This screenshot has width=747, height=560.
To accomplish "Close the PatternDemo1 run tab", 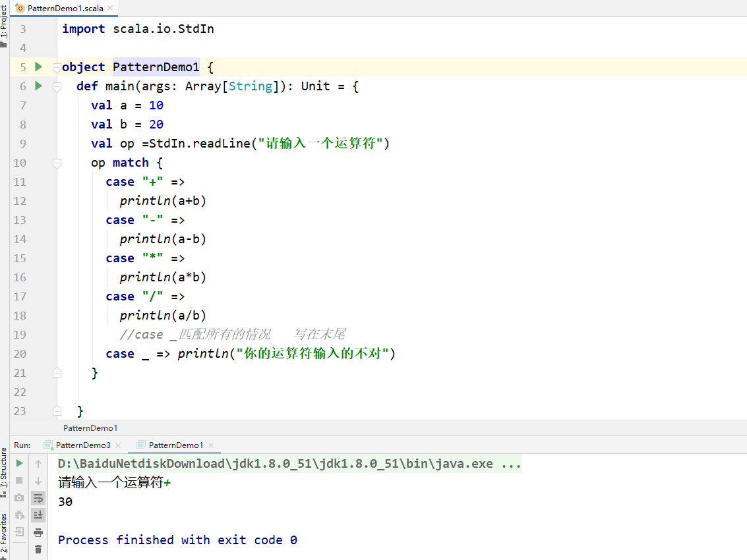I will [210, 445].
